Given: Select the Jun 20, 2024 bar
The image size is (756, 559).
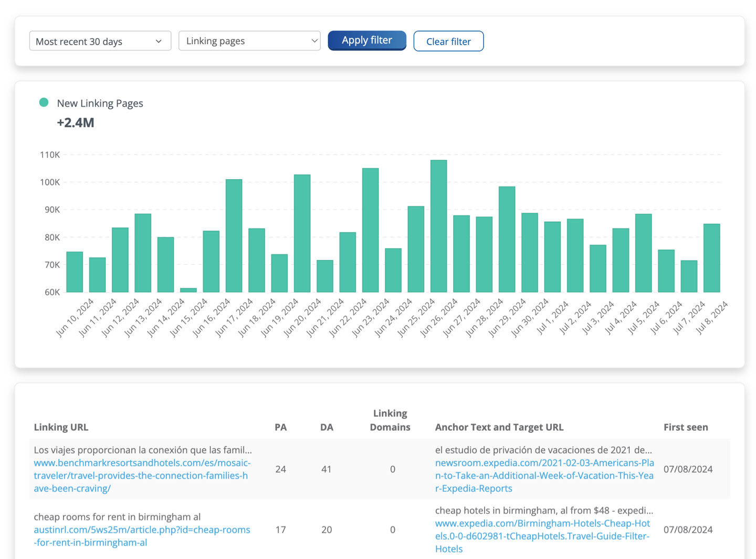Looking at the screenshot, I should [x=302, y=233].
